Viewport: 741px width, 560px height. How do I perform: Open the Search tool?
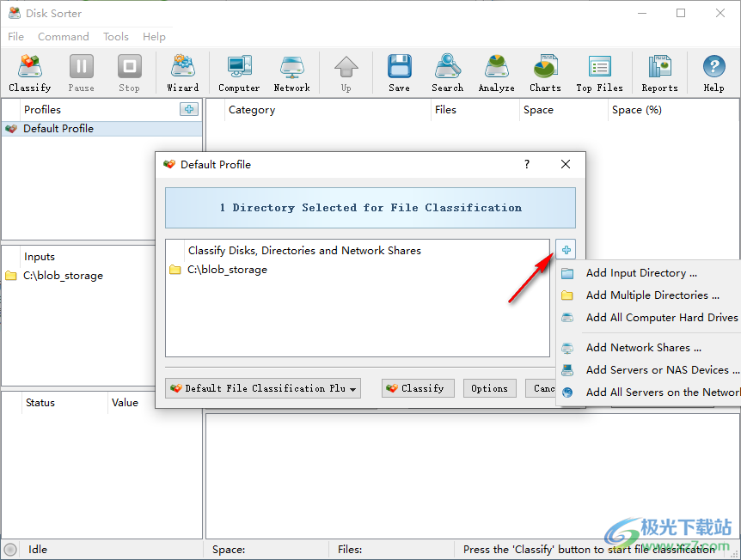448,73
